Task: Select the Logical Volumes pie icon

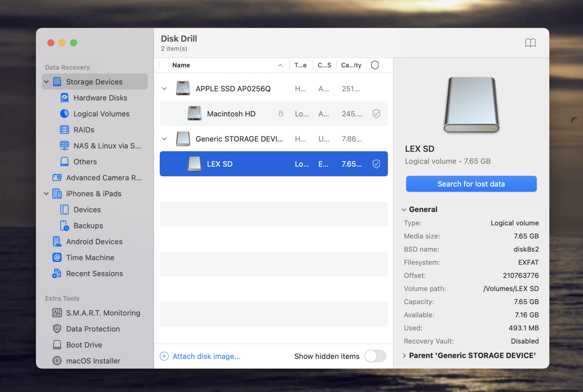Action: click(64, 114)
